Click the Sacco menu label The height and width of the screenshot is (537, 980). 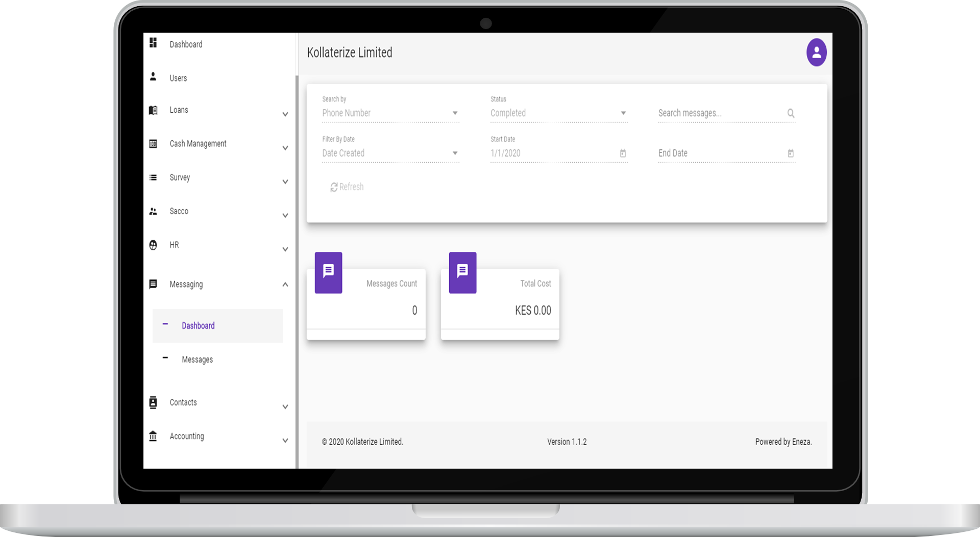click(179, 211)
